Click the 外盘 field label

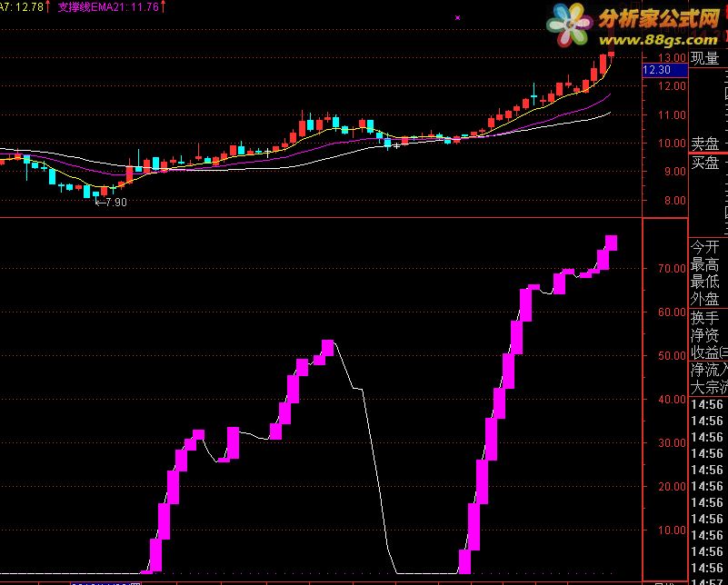point(704,299)
